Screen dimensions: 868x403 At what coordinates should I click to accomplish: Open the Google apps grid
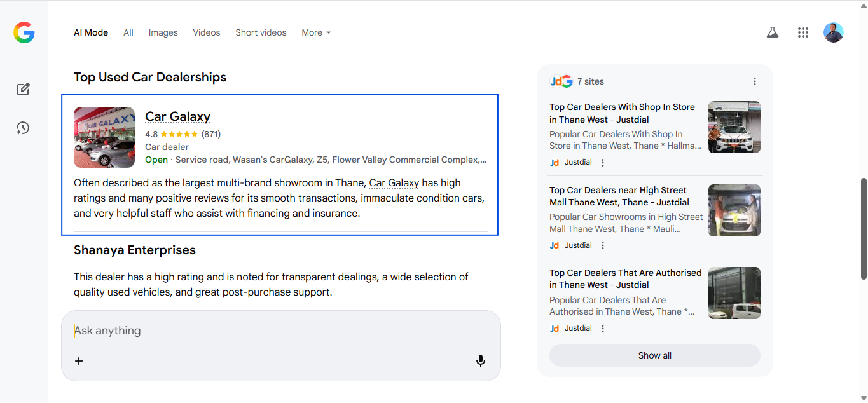tap(803, 32)
